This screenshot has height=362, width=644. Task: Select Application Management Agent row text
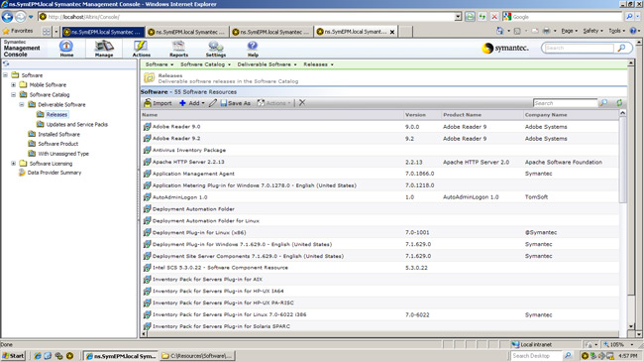[193, 174]
